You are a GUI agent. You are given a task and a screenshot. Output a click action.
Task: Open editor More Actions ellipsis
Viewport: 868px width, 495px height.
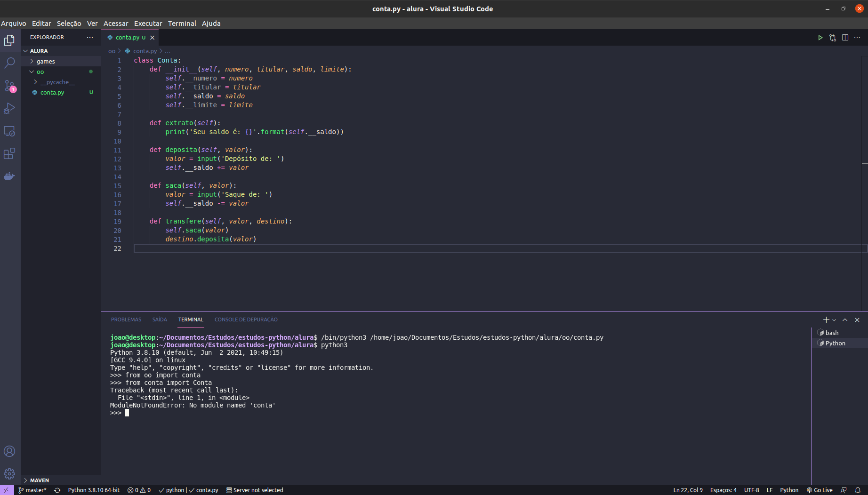(857, 38)
